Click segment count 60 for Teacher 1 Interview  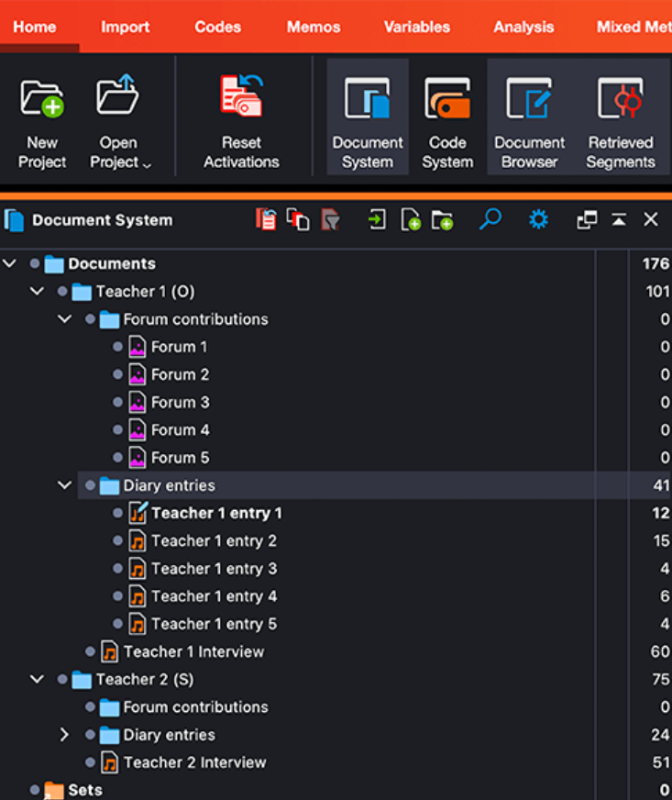[x=660, y=651]
